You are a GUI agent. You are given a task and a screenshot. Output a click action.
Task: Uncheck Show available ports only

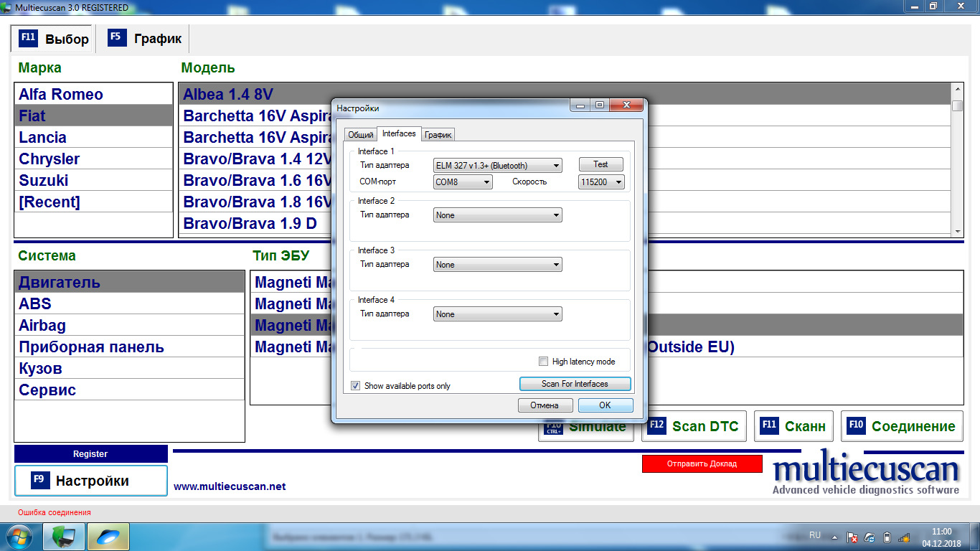(x=355, y=385)
